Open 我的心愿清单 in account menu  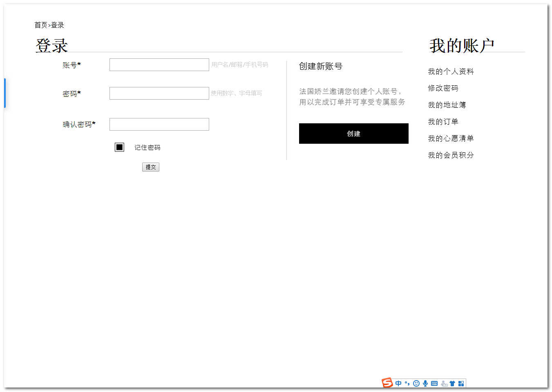[x=451, y=138]
